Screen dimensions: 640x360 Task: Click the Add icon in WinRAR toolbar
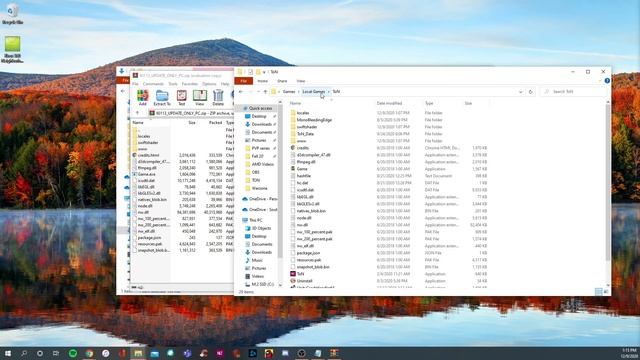[x=142, y=98]
